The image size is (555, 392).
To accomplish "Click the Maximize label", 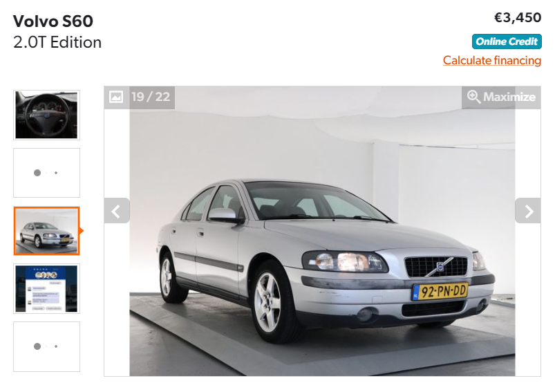I will 509,97.
